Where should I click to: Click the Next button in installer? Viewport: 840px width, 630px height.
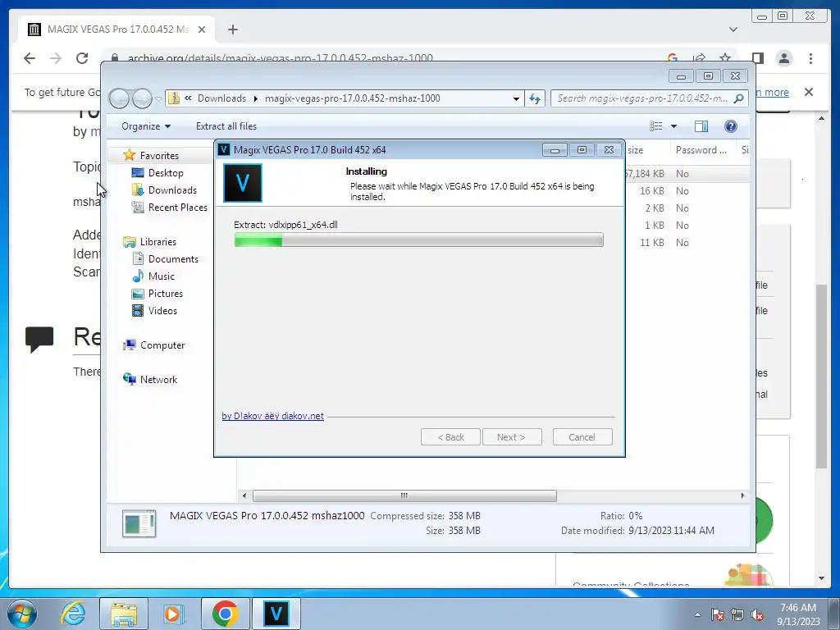512,437
